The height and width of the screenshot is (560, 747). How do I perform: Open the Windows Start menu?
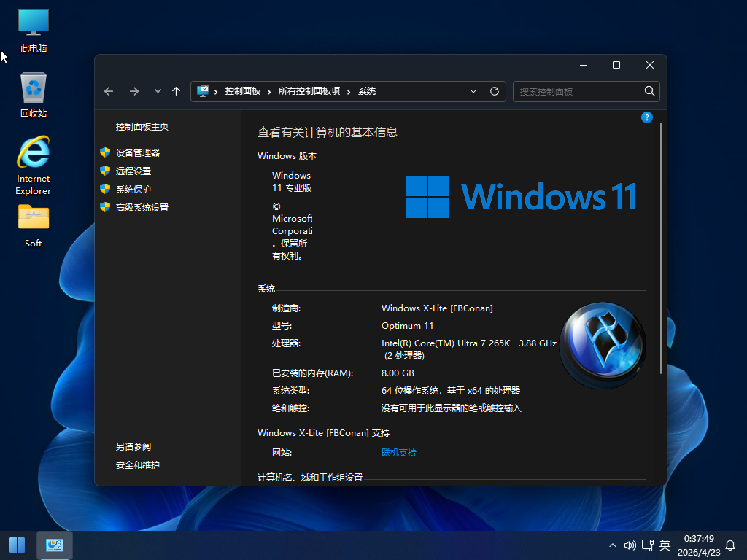pos(18,545)
